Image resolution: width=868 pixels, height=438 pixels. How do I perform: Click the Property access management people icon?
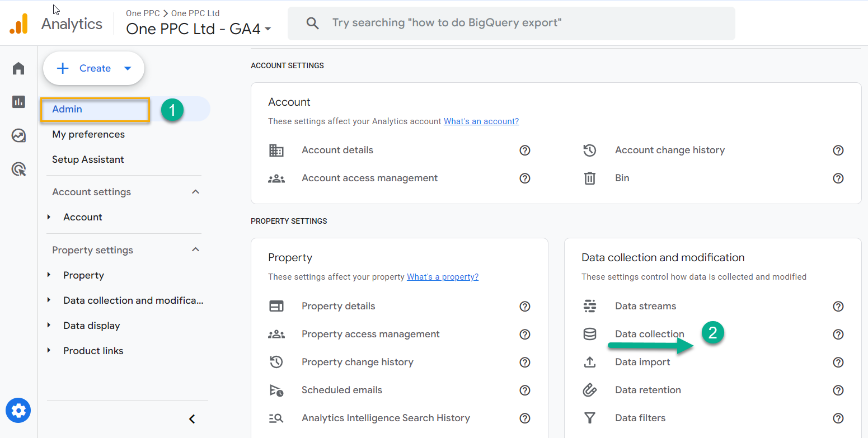pyautogui.click(x=276, y=335)
